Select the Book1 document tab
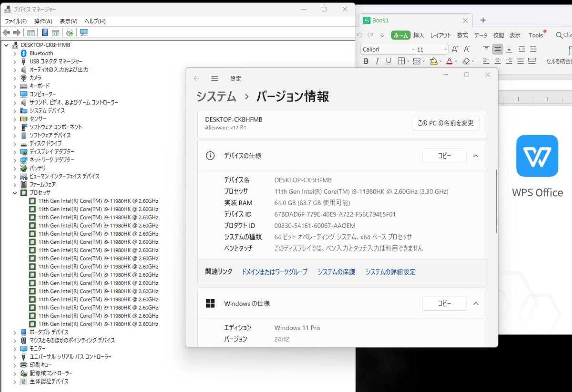The width and height of the screenshot is (572, 392). (416, 21)
